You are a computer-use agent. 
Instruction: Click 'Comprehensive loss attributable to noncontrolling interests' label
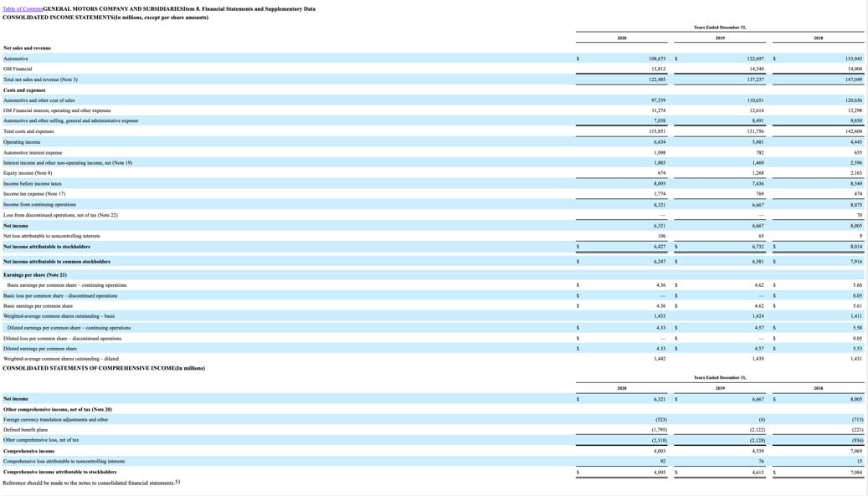click(x=64, y=461)
